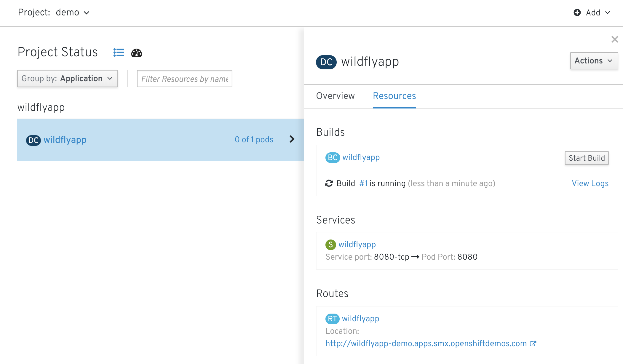Switch to the dashboard view toggle
This screenshot has width=623, height=364.
pos(136,53)
